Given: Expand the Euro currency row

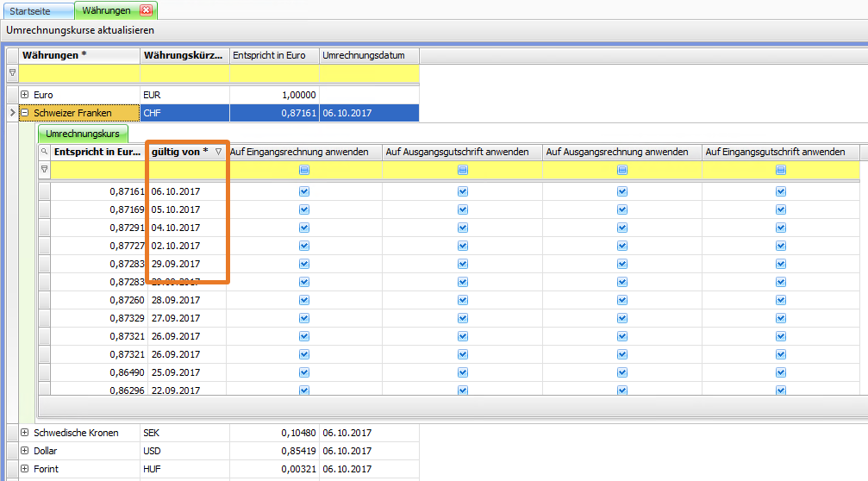Looking at the screenshot, I should [x=25, y=95].
